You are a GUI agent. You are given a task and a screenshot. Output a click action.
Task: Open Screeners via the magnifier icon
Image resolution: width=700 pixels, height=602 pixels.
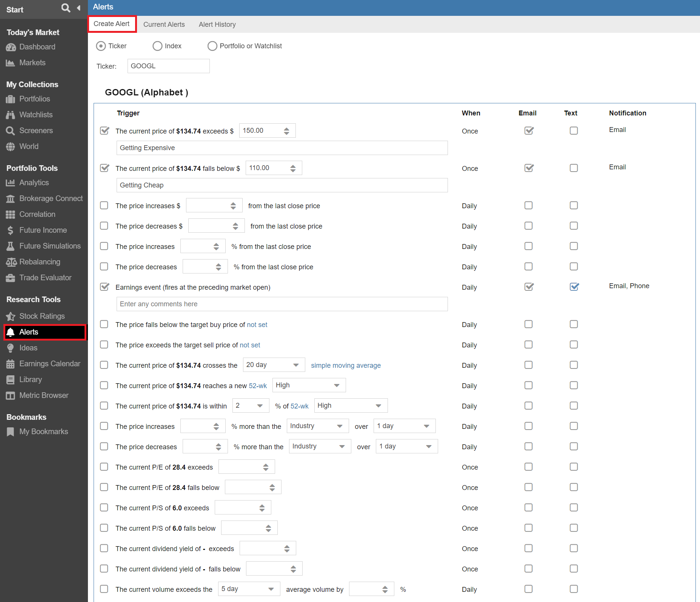tap(11, 131)
